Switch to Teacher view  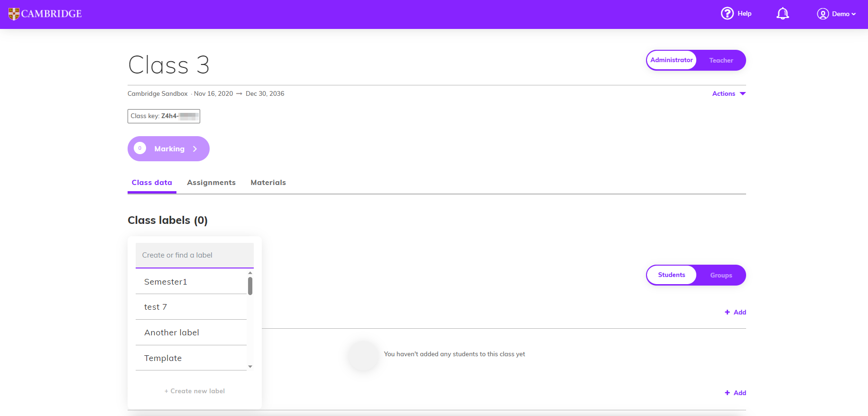(x=721, y=60)
